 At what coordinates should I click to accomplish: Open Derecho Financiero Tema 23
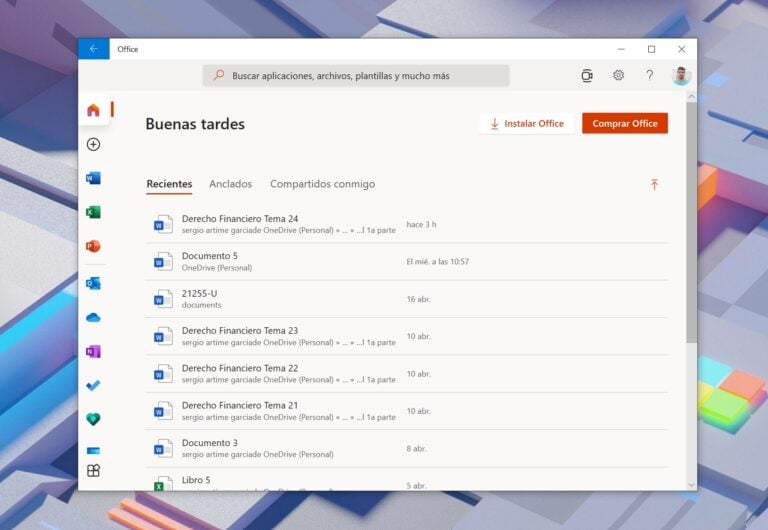[x=240, y=331]
